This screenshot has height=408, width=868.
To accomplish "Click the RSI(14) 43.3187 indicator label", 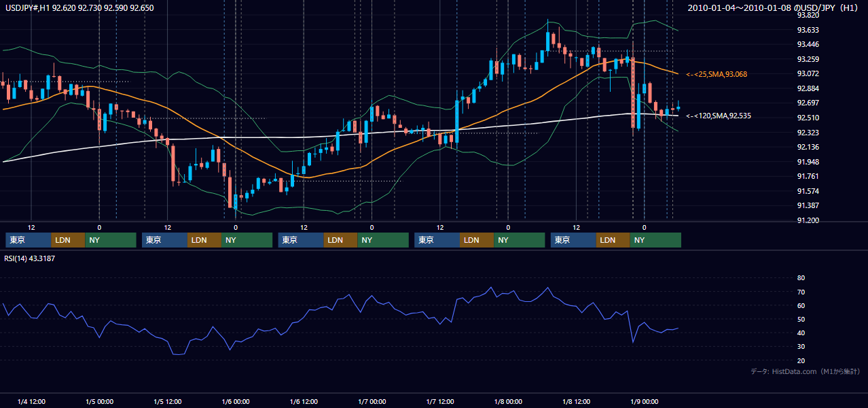I will pos(30,258).
